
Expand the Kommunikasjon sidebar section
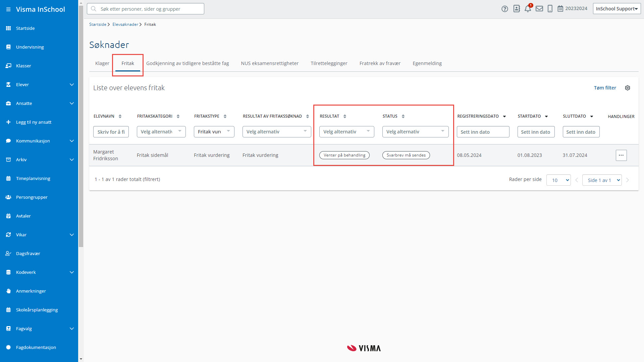(72, 141)
